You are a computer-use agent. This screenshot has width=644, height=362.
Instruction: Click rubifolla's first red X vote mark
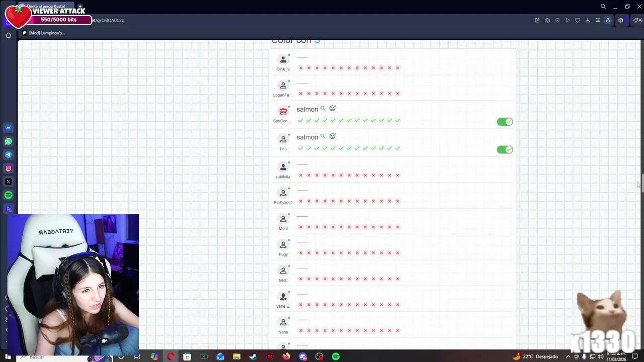pyautogui.click(x=301, y=175)
